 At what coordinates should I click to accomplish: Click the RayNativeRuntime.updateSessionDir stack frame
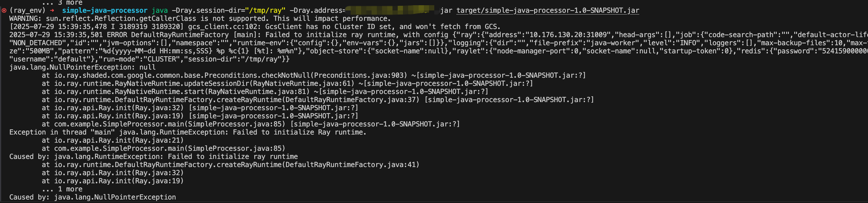click(287, 83)
